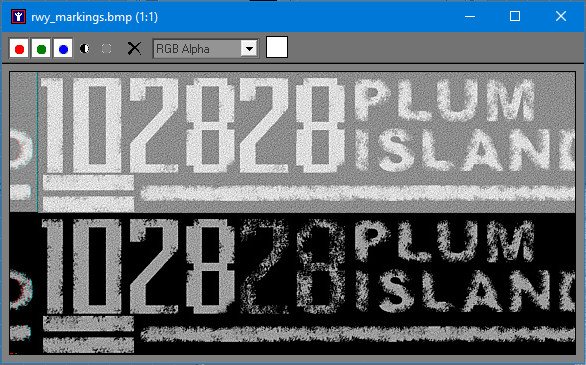Viewport: 586px width, 365px height.
Task: Click the lower alpha channel image
Action: 292,283
